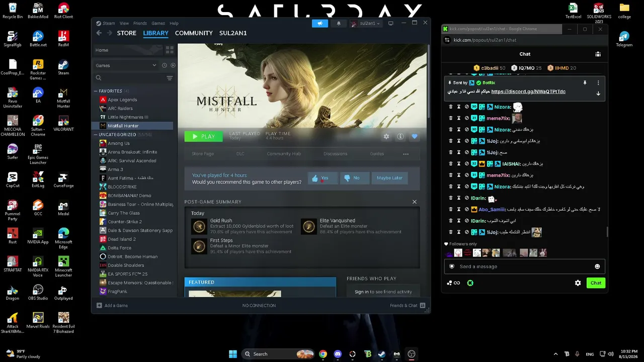Recommend game with Yes thumbs up

pyautogui.click(x=323, y=178)
